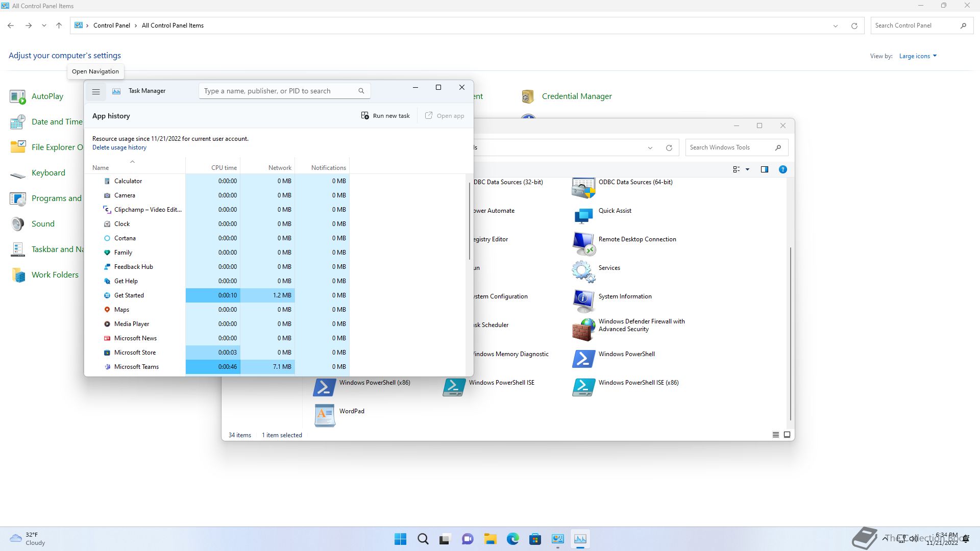This screenshot has width=980, height=551.
Task: Click the App history list vertical scrollbar
Action: coord(469,220)
